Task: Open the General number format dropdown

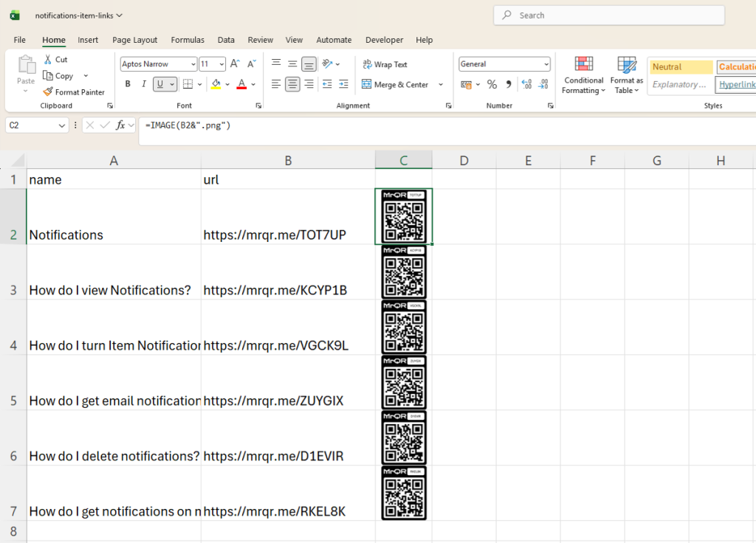Action: pos(546,64)
